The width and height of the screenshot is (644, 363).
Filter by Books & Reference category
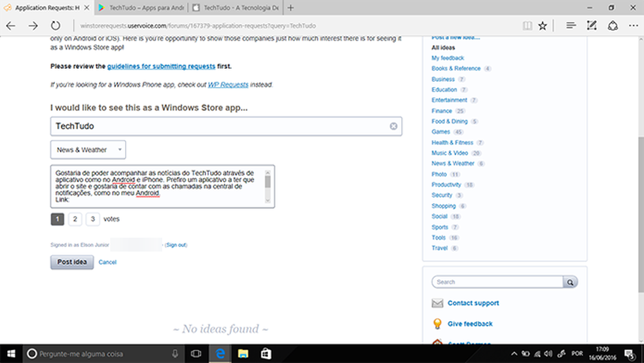[456, 69]
